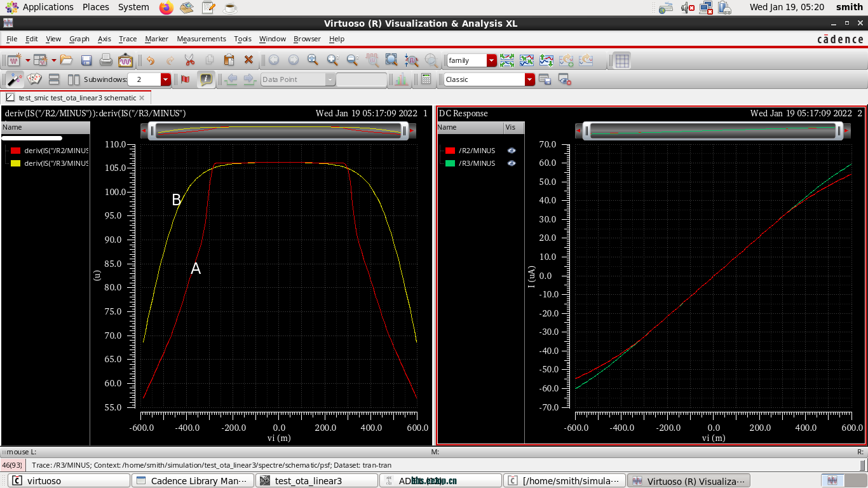This screenshot has width=868, height=488.
Task: Save the graph with the floppy disk icon
Action: pyautogui.click(x=86, y=60)
